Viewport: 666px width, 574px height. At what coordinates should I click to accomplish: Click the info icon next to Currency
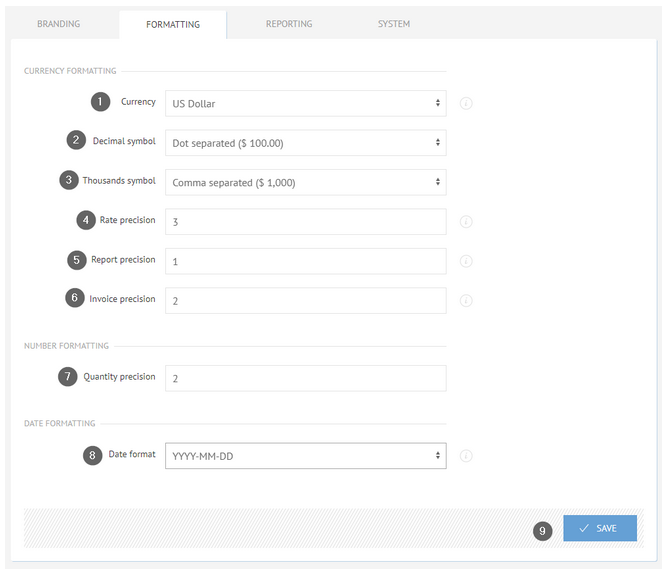click(466, 103)
